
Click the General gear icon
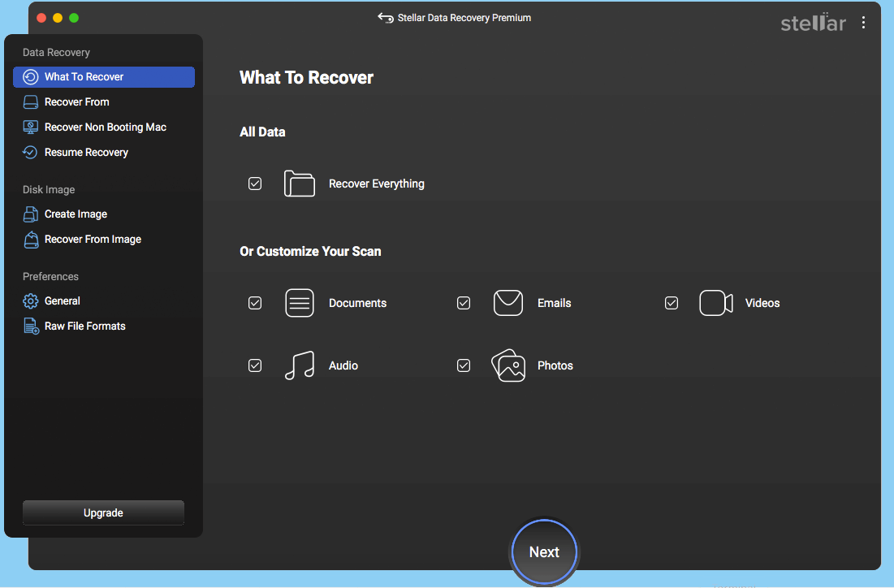pos(31,301)
